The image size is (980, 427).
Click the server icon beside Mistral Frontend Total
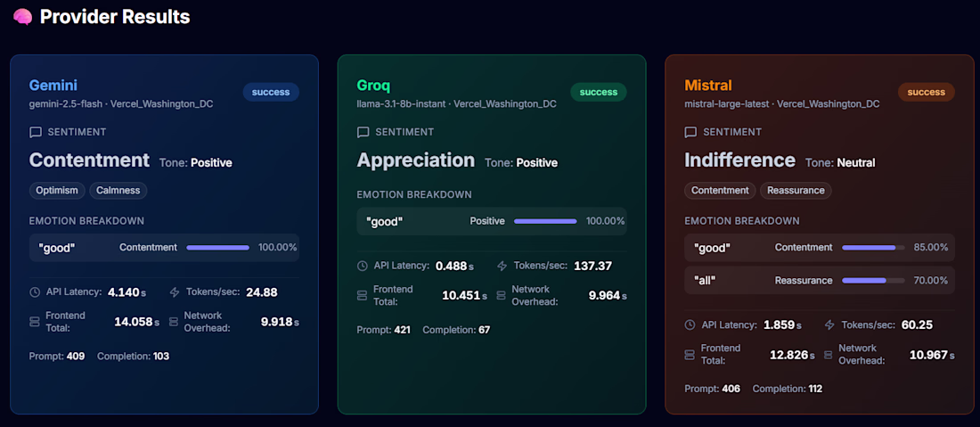(690, 355)
